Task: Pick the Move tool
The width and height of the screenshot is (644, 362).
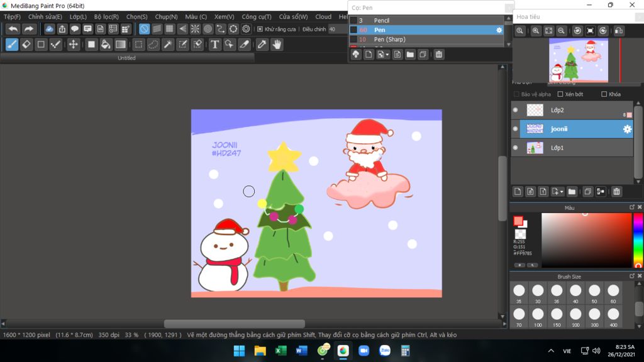Action: [x=73, y=45]
